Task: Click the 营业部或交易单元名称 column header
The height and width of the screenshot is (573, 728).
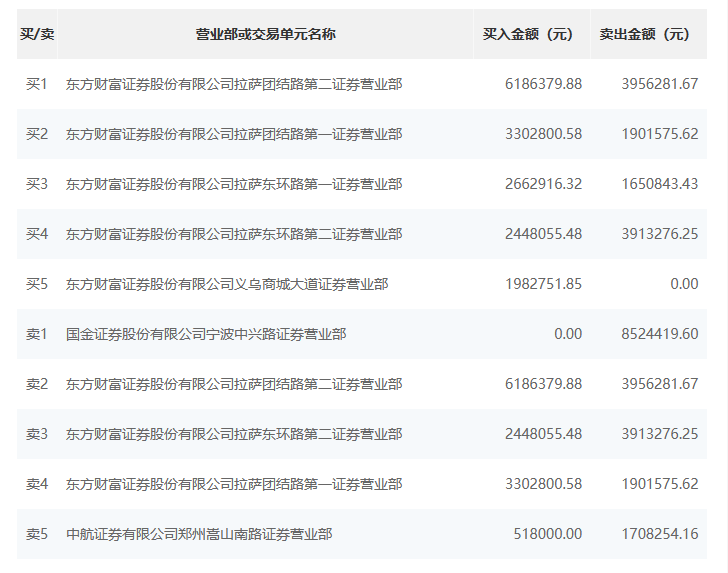Action: pos(266,34)
